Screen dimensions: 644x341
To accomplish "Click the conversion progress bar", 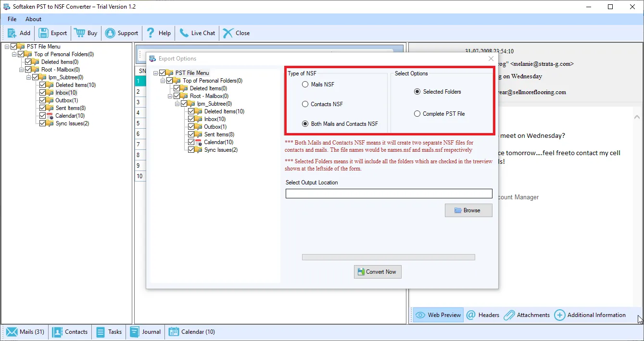I will click(x=389, y=257).
